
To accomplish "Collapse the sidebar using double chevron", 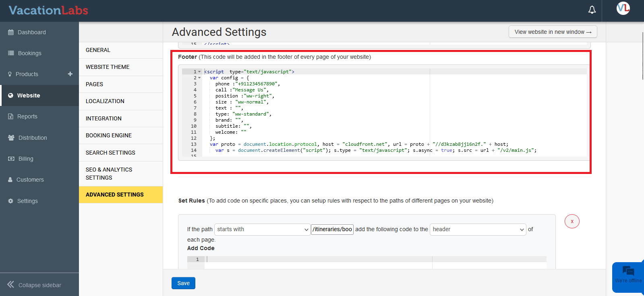I will 11,285.
